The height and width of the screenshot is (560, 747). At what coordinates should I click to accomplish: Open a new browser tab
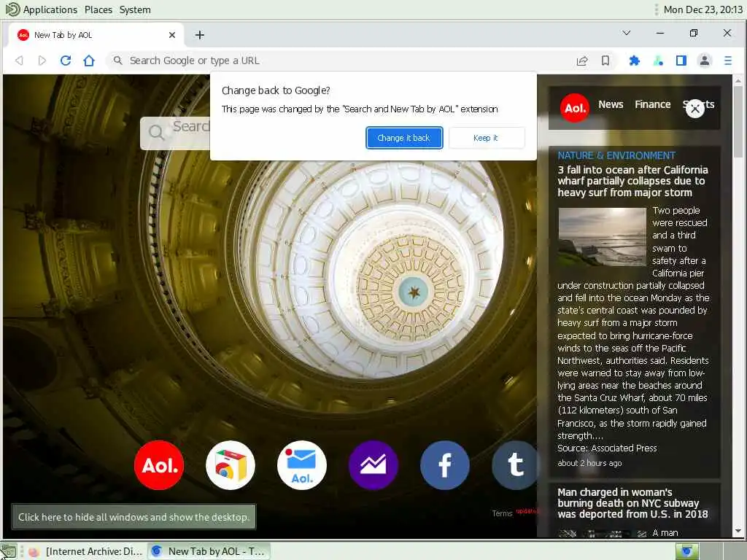[x=200, y=35]
